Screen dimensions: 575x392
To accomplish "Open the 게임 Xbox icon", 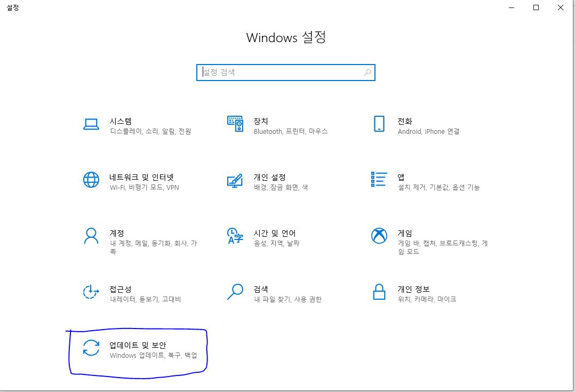I will tap(379, 236).
